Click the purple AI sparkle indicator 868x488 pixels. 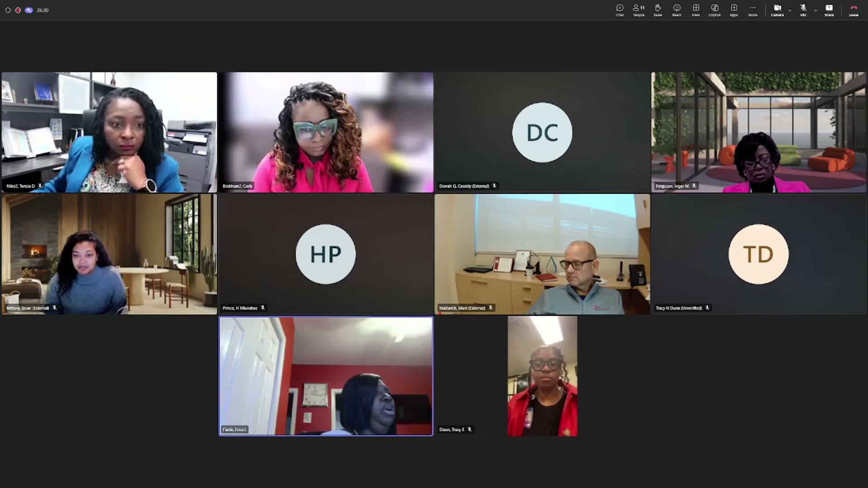29,10
